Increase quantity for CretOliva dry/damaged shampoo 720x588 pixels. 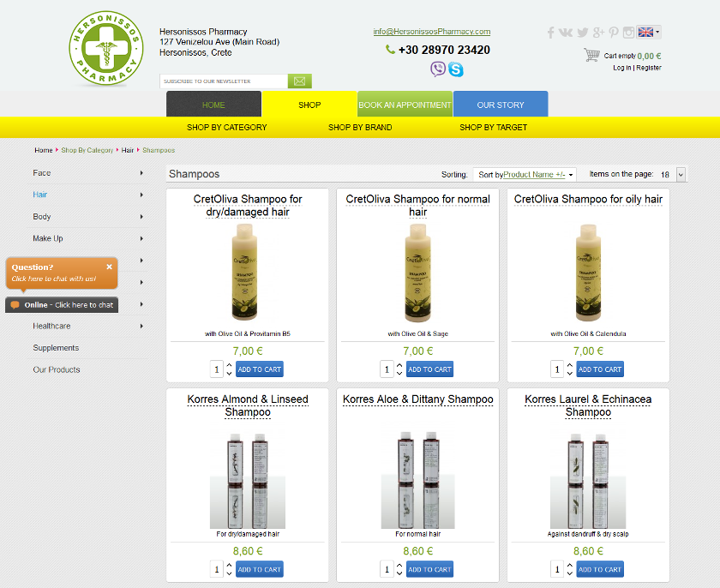[229, 365]
